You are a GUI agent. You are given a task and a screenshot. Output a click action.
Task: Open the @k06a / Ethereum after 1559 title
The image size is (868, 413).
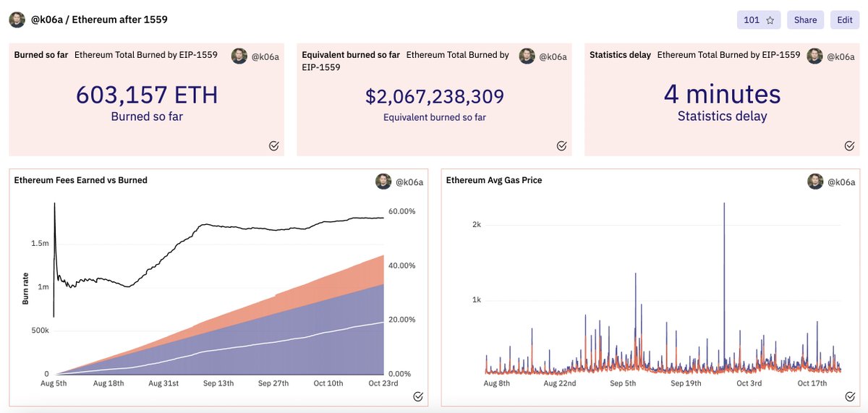point(99,20)
